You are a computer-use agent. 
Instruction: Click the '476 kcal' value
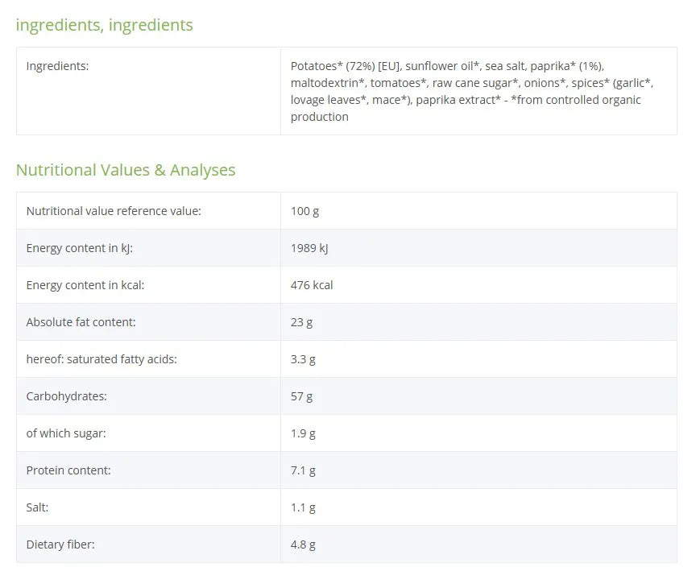(x=312, y=285)
